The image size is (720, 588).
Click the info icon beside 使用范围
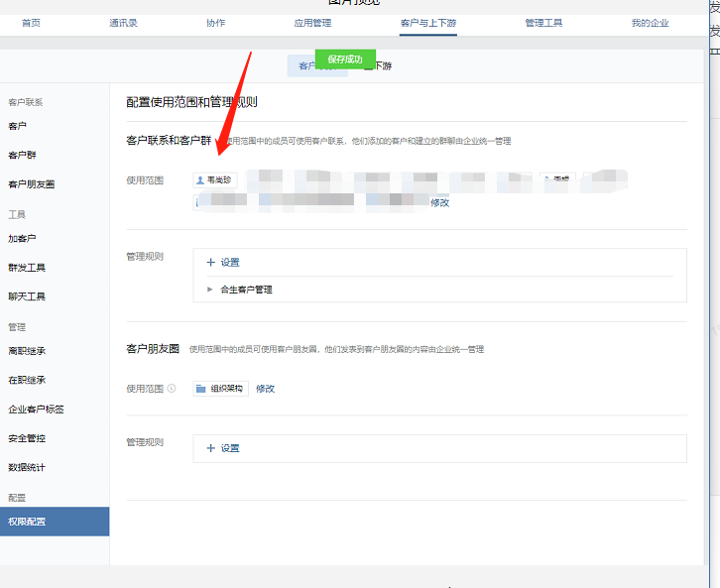[172, 389]
